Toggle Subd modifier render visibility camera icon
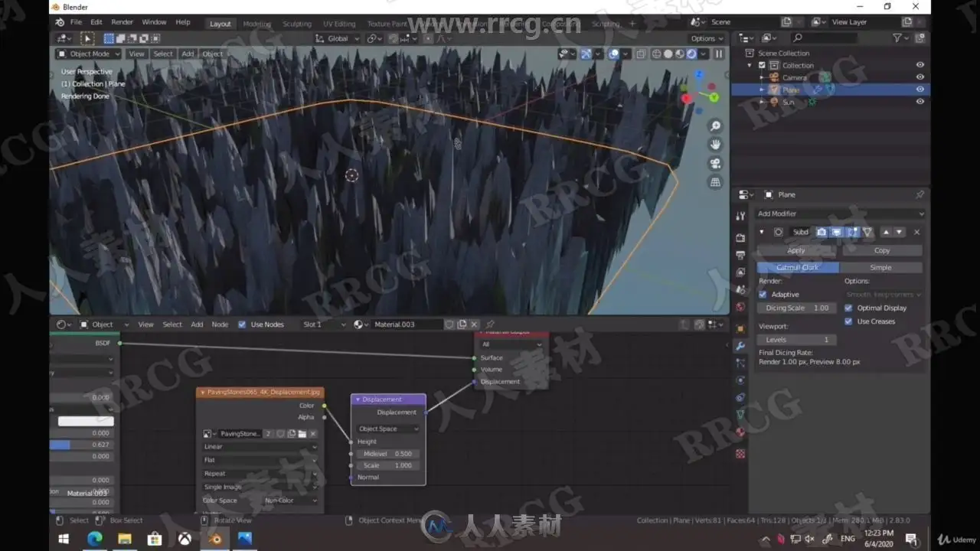This screenshot has width=980, height=551. tap(822, 232)
